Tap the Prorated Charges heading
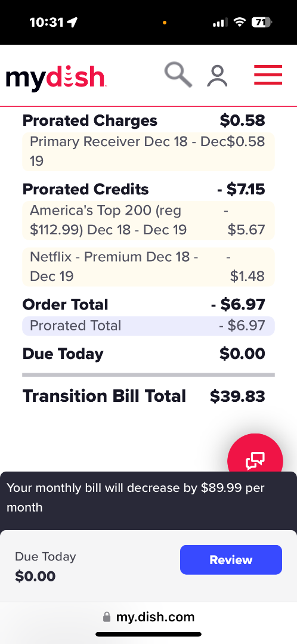The width and height of the screenshot is (297, 644). click(x=89, y=120)
